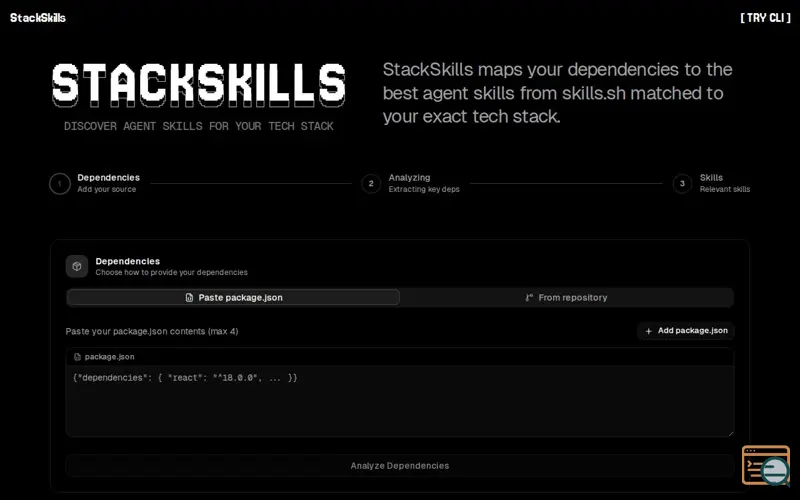The height and width of the screenshot is (500, 800).
Task: Focus the package.json contents textarea
Action: pyautogui.click(x=400, y=401)
